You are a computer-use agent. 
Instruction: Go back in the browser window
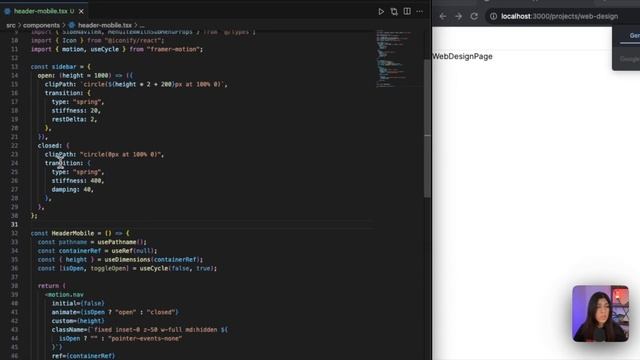pos(443,16)
